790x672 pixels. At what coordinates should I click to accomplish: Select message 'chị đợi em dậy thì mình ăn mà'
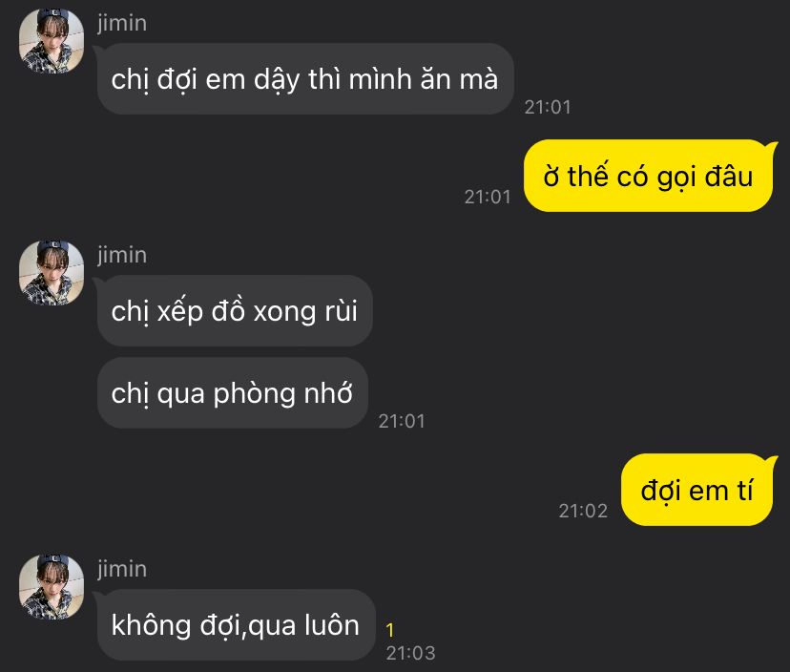[305, 79]
